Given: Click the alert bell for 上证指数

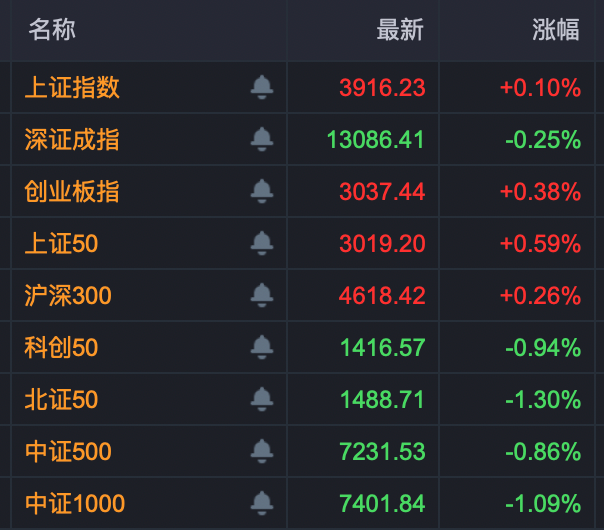Looking at the screenshot, I should [262, 87].
